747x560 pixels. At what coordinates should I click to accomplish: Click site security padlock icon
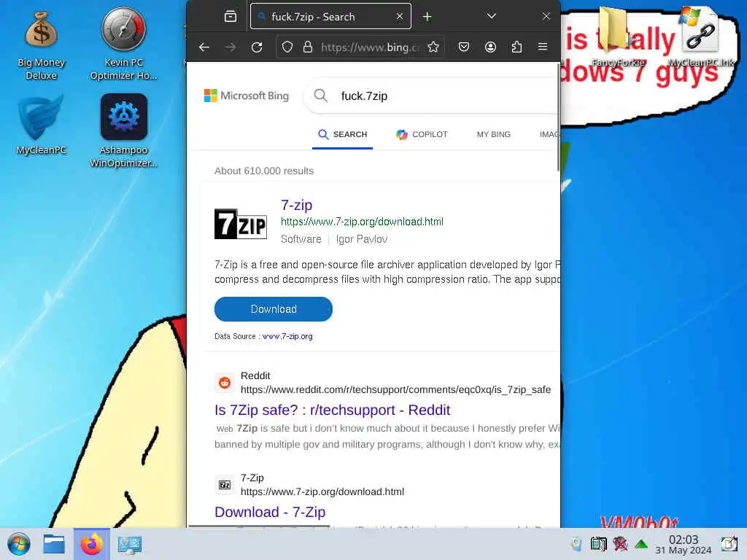pyautogui.click(x=308, y=47)
